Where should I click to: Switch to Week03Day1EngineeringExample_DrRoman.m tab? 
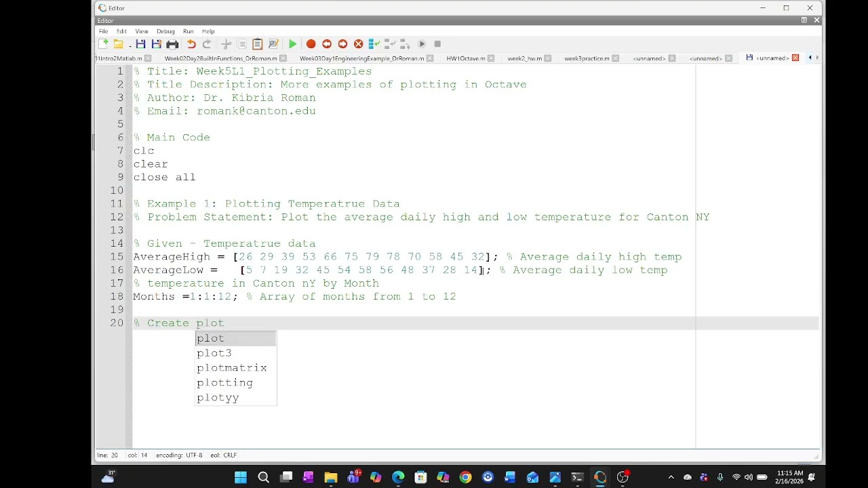click(x=362, y=58)
